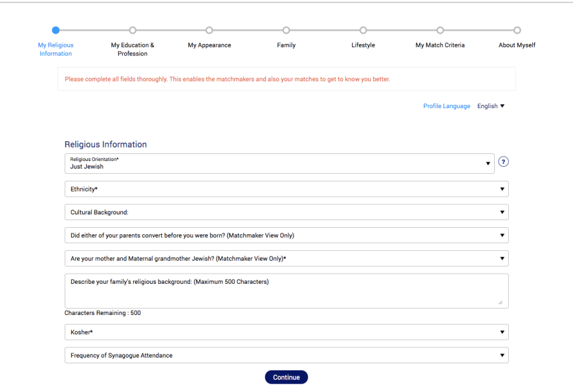The height and width of the screenshot is (392, 573).
Task: Open the parents convert question dropdown
Action: pyautogui.click(x=286, y=235)
